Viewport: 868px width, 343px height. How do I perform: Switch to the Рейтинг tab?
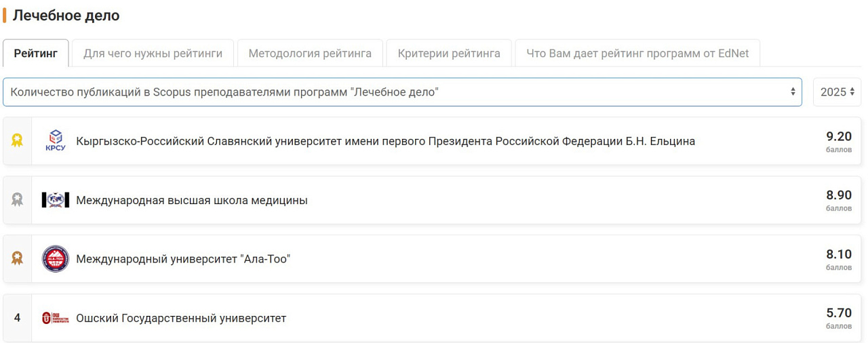pyautogui.click(x=36, y=54)
